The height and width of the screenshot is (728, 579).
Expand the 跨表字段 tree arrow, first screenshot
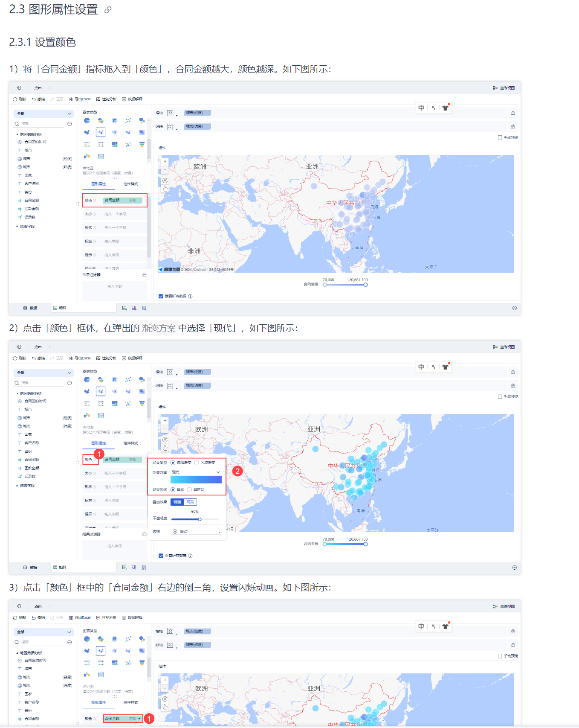coord(17,227)
